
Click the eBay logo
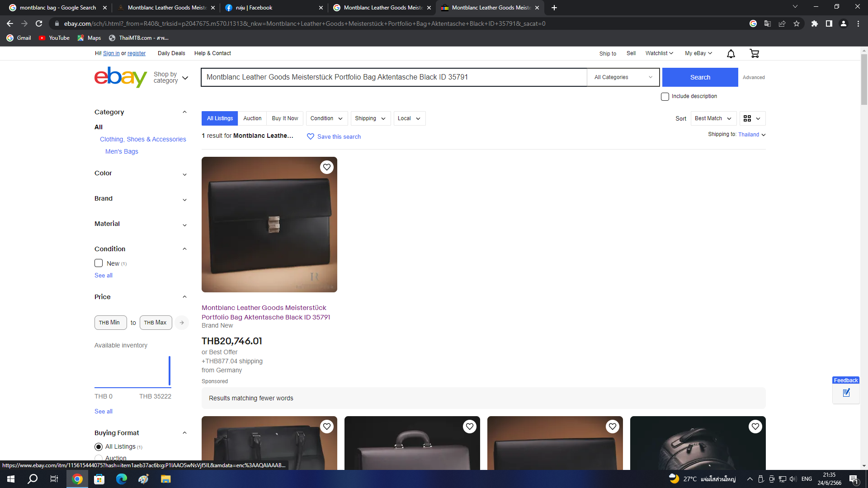(x=121, y=77)
